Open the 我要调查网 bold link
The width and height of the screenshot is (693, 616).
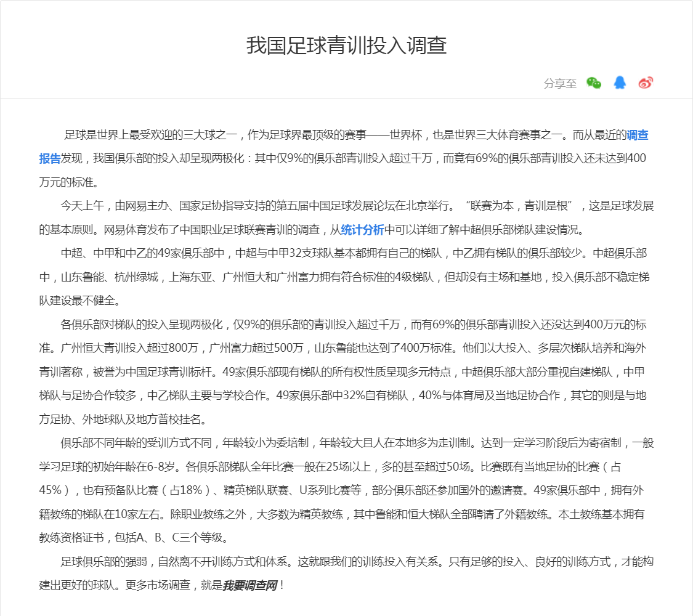point(250,585)
